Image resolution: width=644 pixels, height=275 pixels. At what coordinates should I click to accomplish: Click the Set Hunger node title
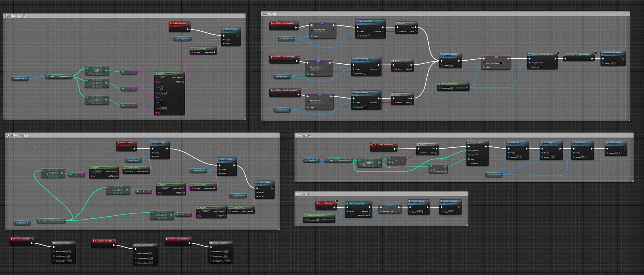point(548,142)
